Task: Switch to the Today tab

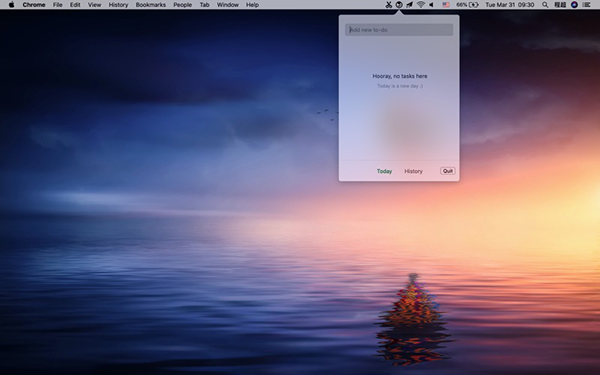Action: click(384, 171)
